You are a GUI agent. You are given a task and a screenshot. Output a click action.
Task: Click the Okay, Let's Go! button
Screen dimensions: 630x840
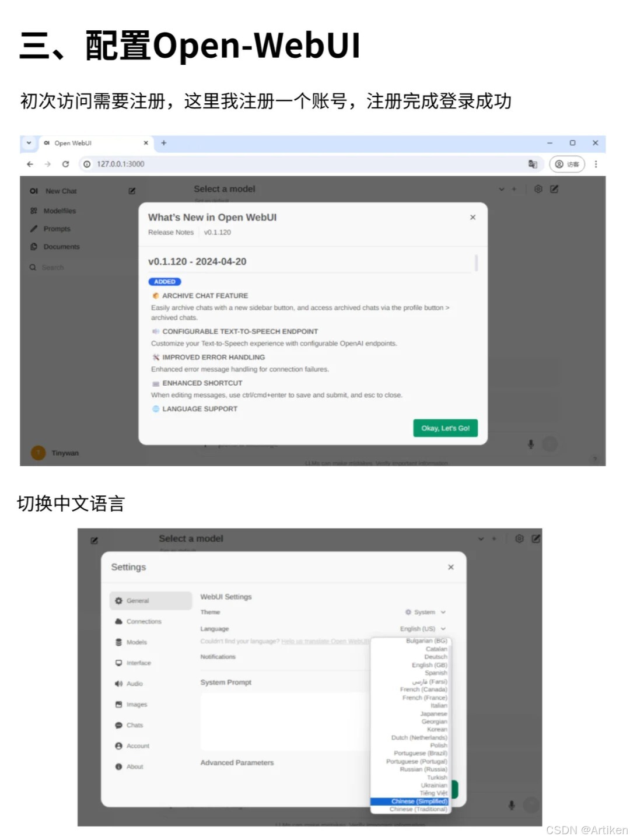tap(446, 428)
